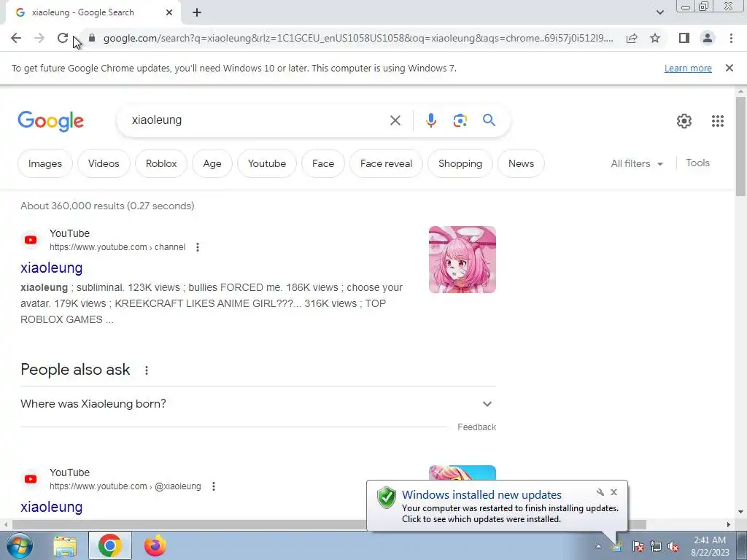Open notification settings wrench icon
Viewport: 747px width, 560px height.
[x=600, y=492]
